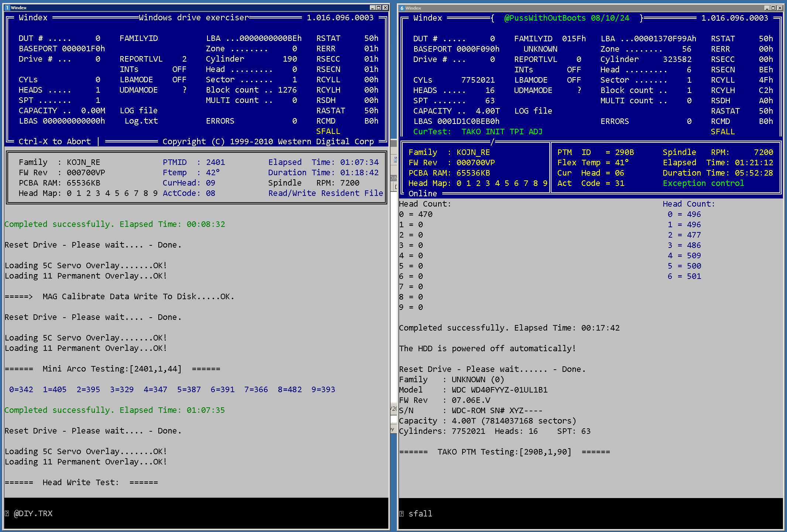Click 'FW Rev : 07.06E.V' line

pyautogui.click(x=444, y=400)
